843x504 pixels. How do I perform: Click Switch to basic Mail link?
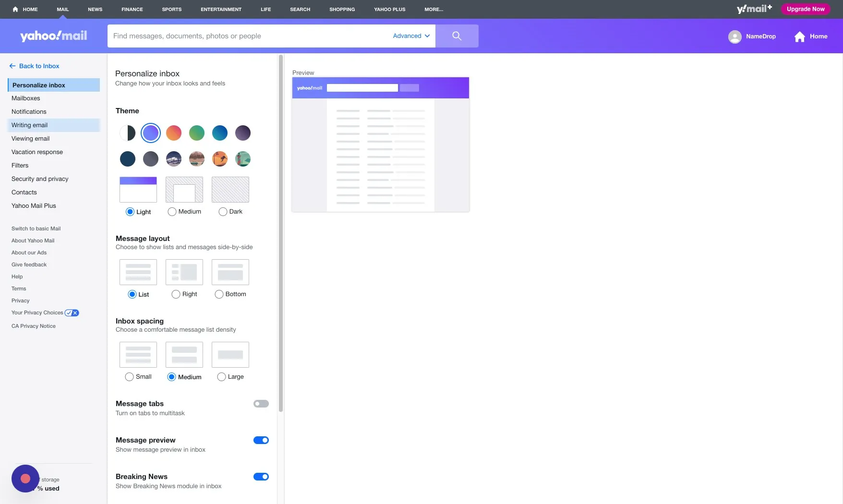click(36, 229)
